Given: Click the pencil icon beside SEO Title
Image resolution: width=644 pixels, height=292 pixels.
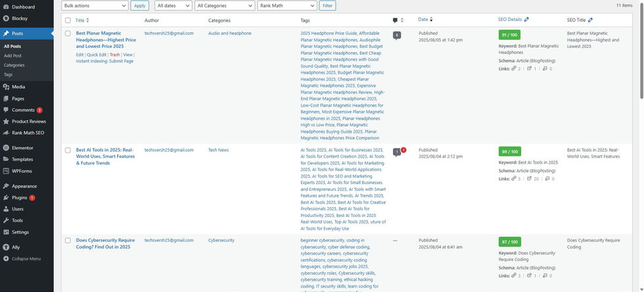Looking at the screenshot, I should tap(591, 20).
